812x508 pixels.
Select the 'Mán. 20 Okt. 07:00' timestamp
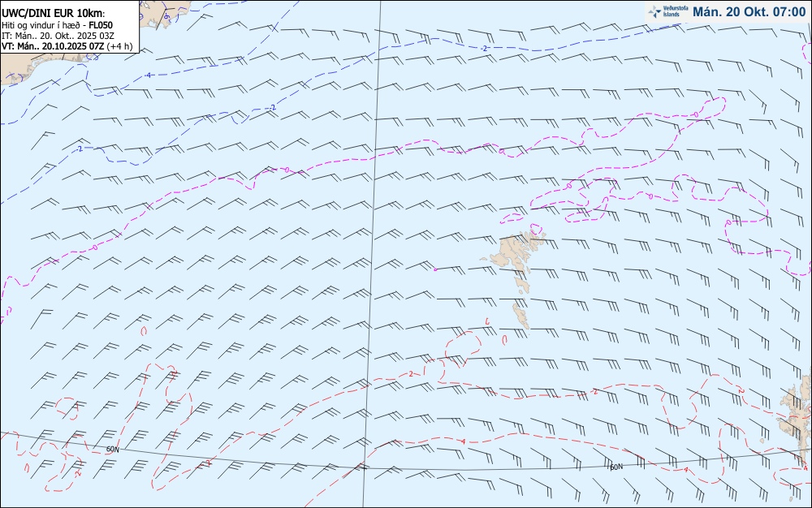(749, 12)
